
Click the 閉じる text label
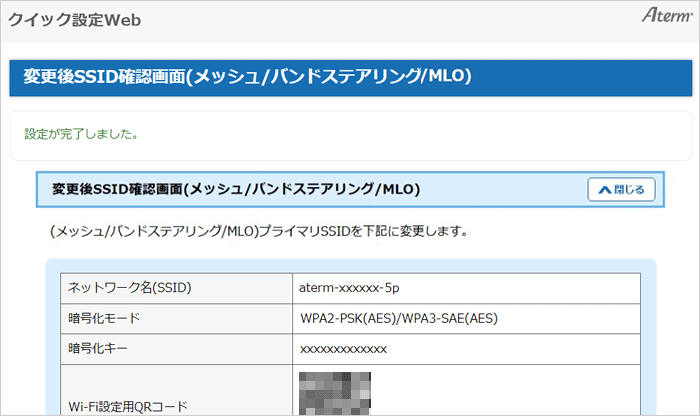[629, 189]
